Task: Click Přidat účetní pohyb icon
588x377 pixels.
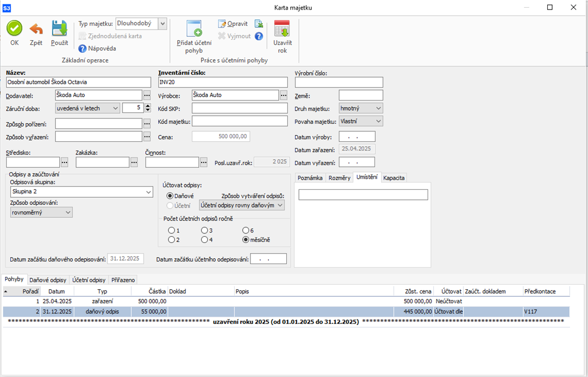Action: click(194, 29)
